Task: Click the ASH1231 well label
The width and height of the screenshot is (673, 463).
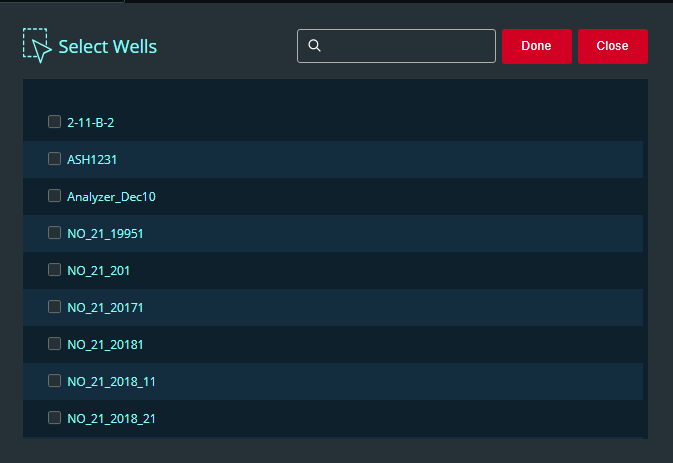Action: pyautogui.click(x=93, y=159)
